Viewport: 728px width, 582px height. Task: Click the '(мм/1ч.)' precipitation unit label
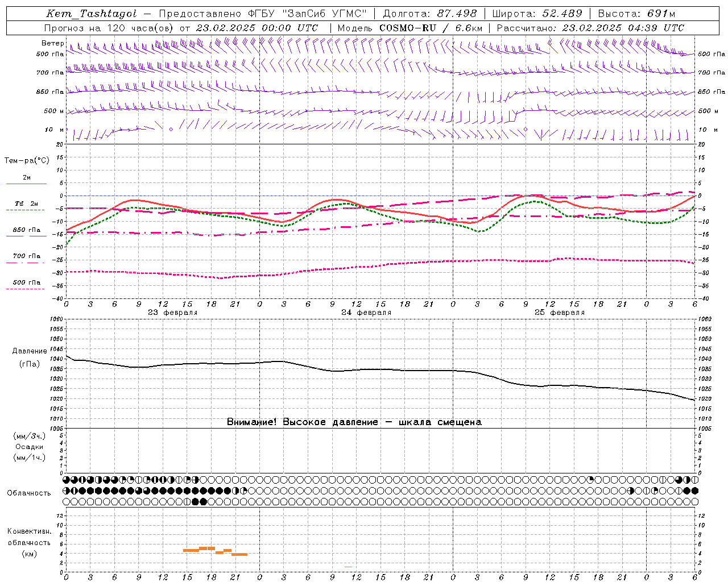30,458
